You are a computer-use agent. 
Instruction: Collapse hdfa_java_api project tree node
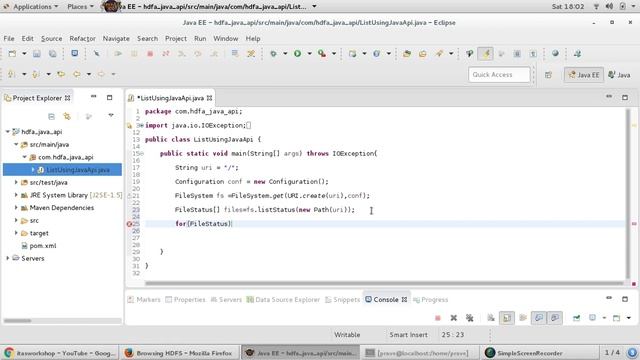(8, 131)
